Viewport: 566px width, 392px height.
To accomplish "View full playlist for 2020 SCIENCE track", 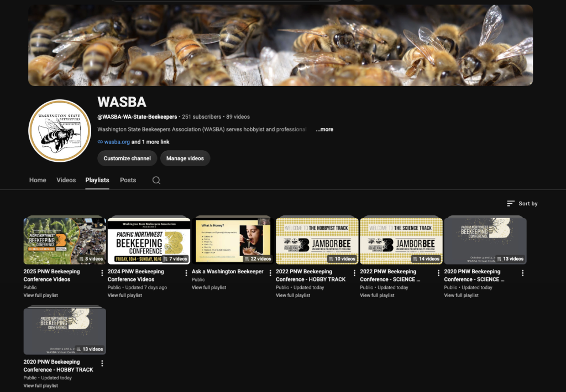I will (x=462, y=295).
